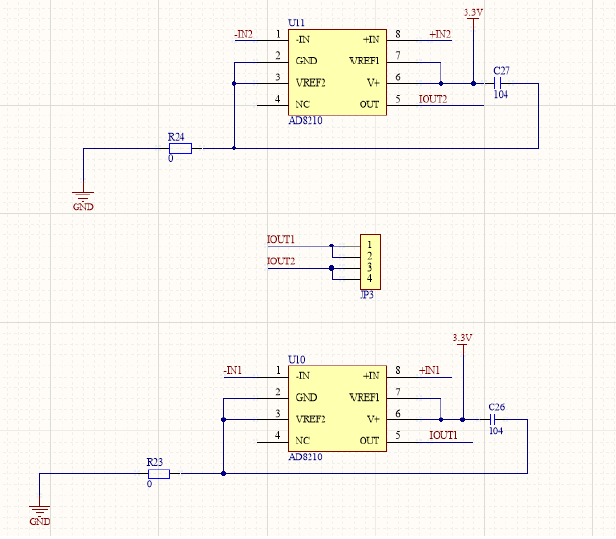Select the JP3 designator text
The height and width of the screenshot is (539, 616).
(x=367, y=295)
